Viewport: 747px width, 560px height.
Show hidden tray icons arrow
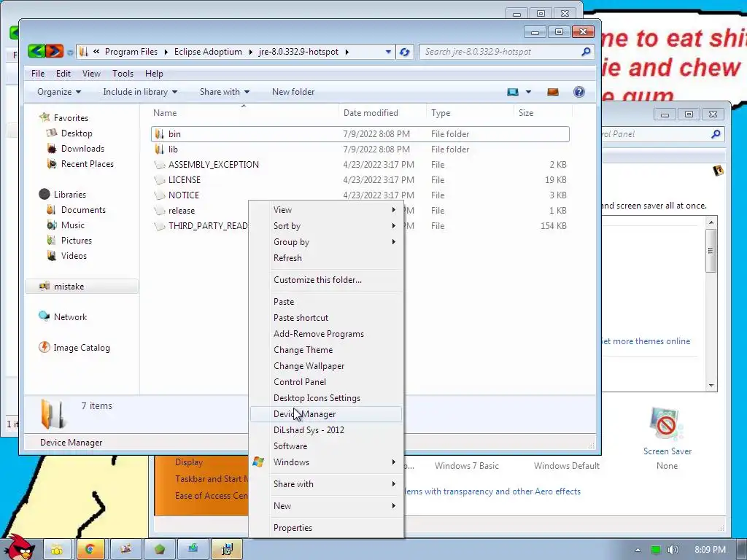[x=638, y=550]
